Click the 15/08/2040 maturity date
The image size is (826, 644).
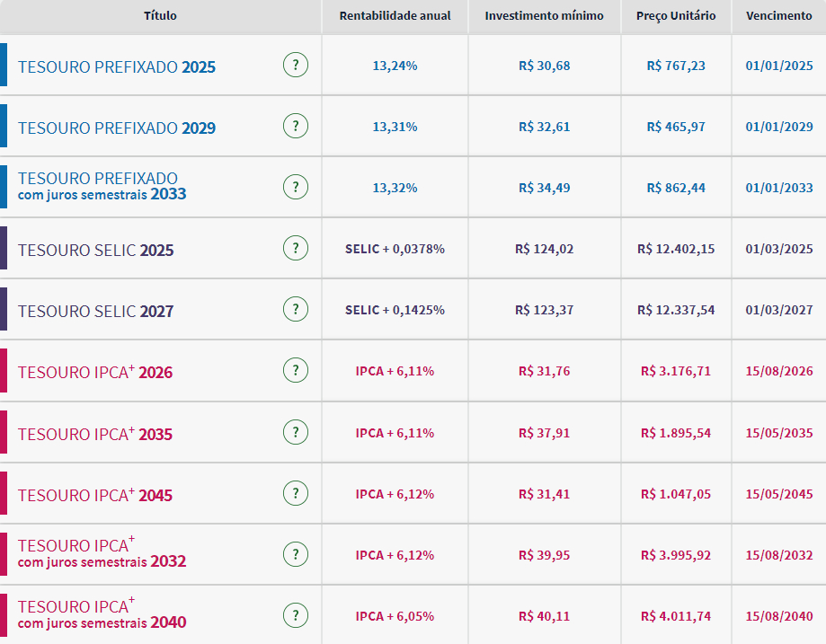point(779,617)
